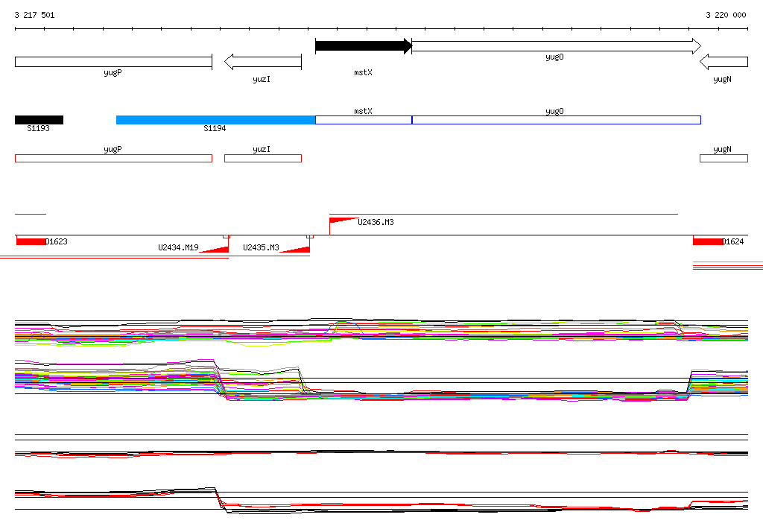Click the black mstX gene arrow
This screenshot has height=532, width=763.
364,46
